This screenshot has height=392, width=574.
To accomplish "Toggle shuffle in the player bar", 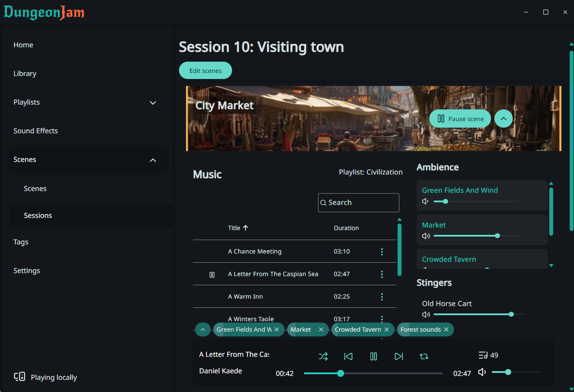I will click(x=323, y=356).
